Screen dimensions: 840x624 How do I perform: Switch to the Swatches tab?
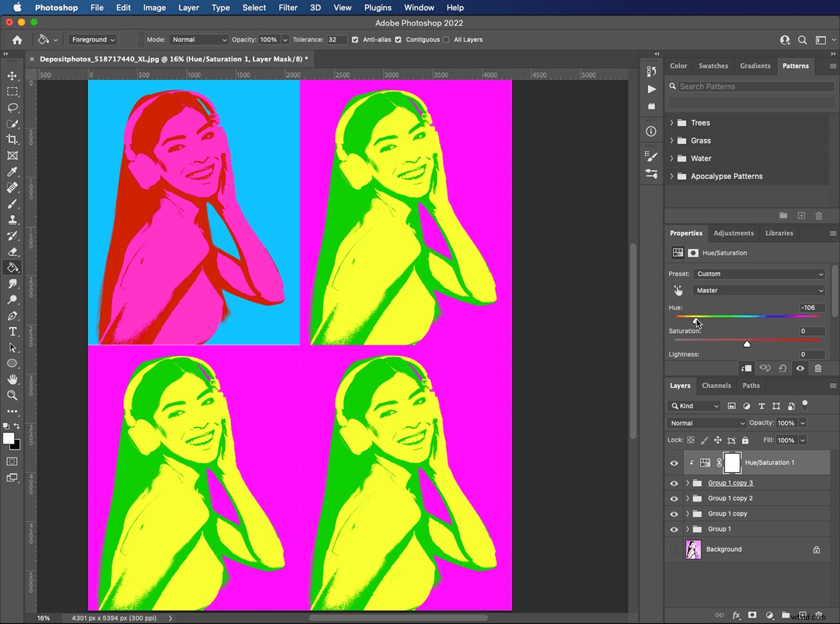(x=713, y=66)
